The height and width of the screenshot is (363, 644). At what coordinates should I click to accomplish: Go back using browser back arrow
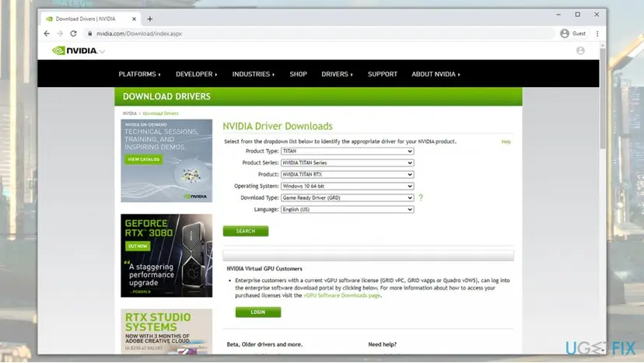[x=47, y=33]
